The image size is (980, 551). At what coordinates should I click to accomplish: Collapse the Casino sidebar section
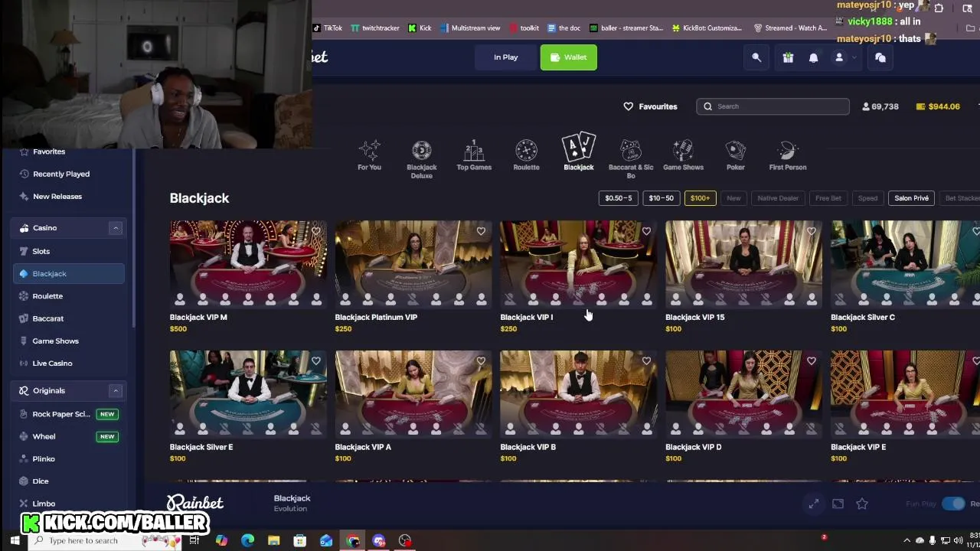pos(116,228)
